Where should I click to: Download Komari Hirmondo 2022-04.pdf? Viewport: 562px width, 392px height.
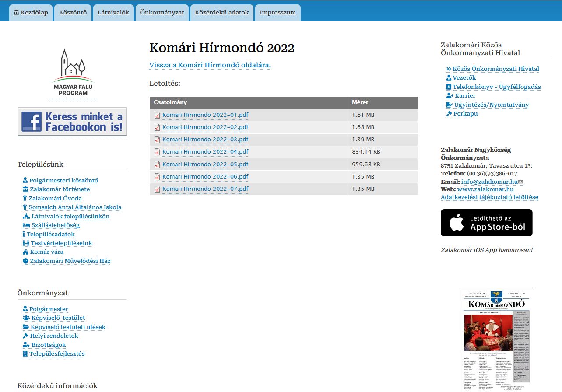pos(205,152)
